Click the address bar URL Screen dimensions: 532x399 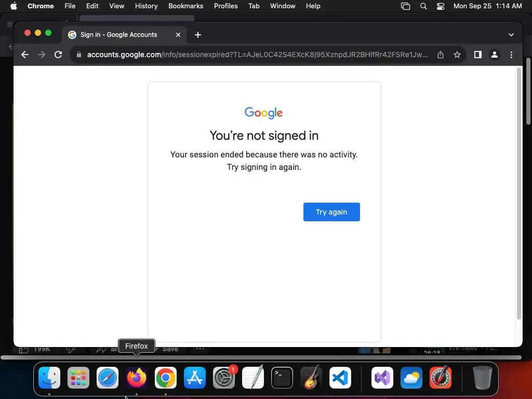click(257, 55)
